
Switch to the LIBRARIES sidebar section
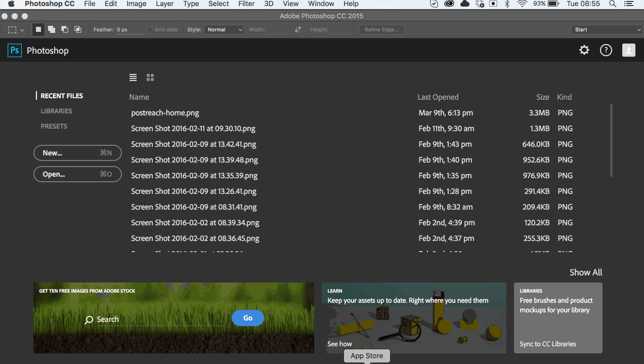coord(56,111)
